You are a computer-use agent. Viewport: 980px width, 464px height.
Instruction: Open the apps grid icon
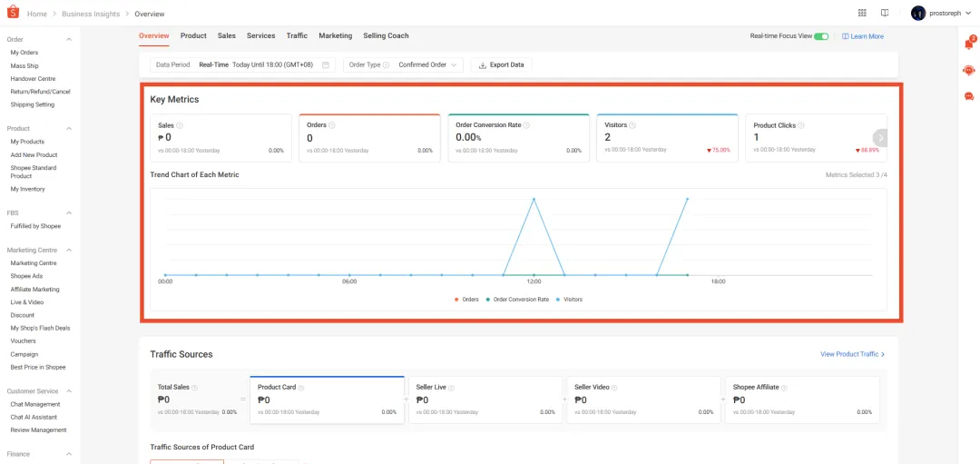click(x=862, y=13)
